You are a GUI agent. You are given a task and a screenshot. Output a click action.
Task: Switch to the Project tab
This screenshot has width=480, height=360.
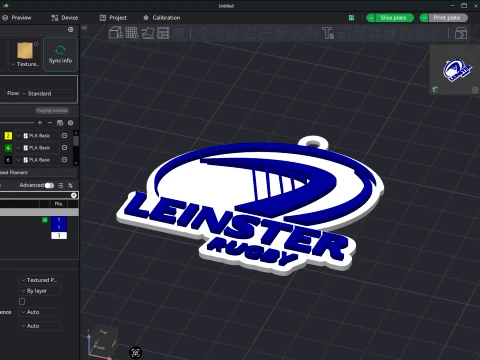pyautogui.click(x=113, y=18)
